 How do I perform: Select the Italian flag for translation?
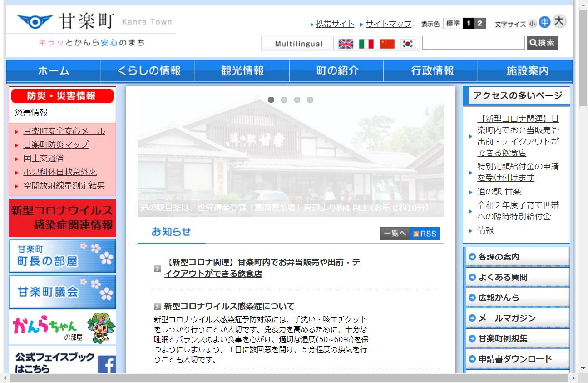click(366, 44)
